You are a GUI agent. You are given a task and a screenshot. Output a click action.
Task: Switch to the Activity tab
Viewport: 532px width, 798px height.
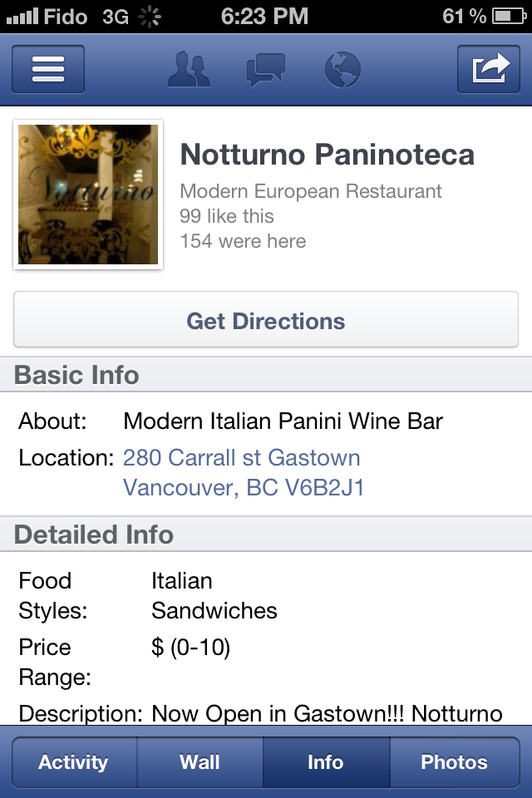(74, 762)
